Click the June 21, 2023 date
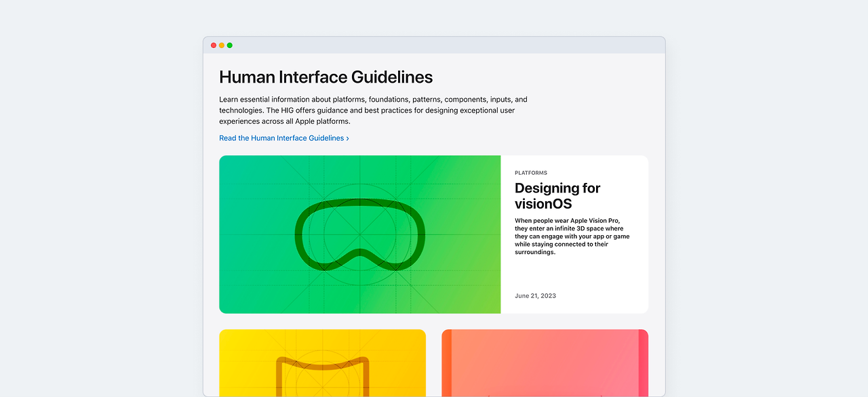868x397 pixels. click(x=535, y=296)
